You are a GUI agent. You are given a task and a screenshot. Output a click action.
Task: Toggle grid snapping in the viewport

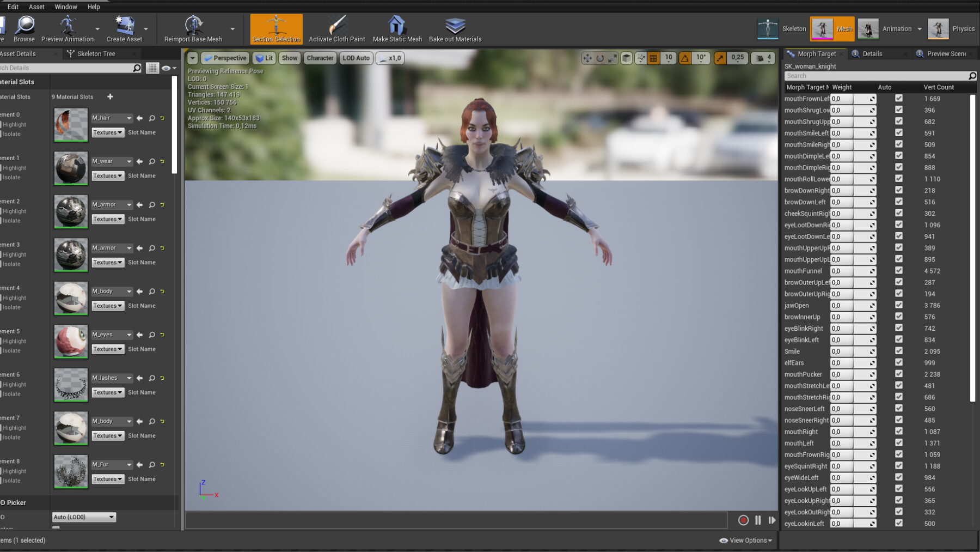tap(653, 58)
